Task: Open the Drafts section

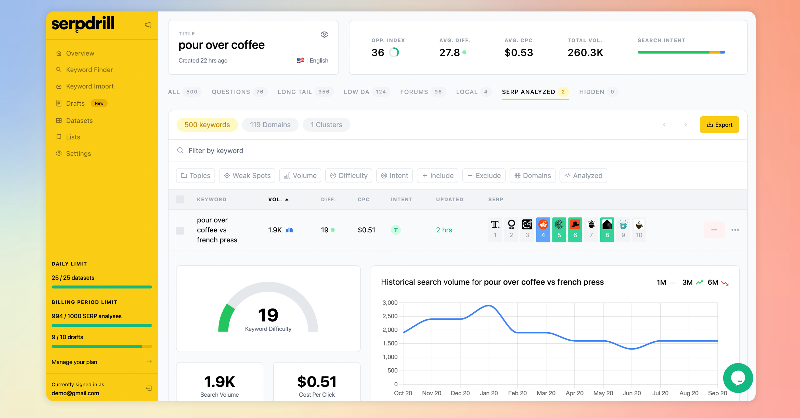Action: (x=81, y=103)
